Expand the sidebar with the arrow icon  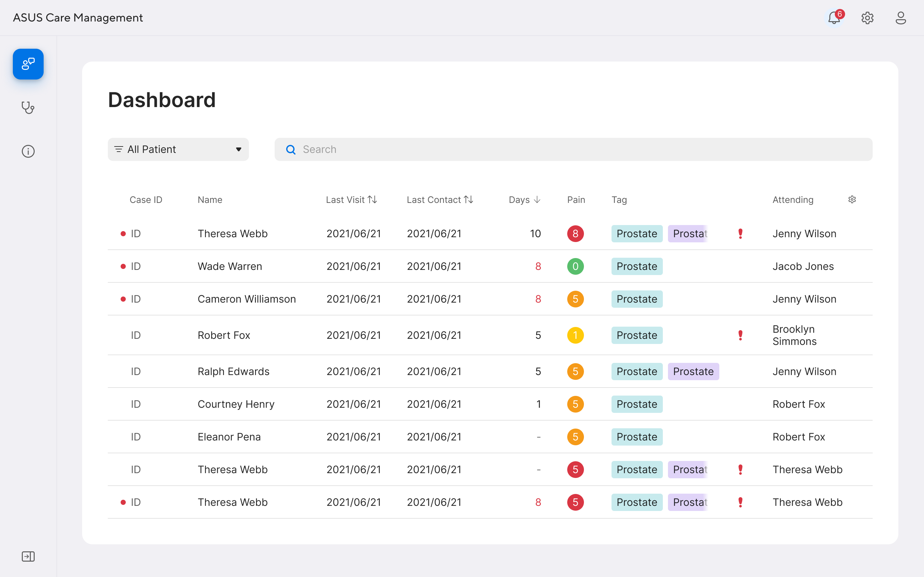click(x=28, y=556)
